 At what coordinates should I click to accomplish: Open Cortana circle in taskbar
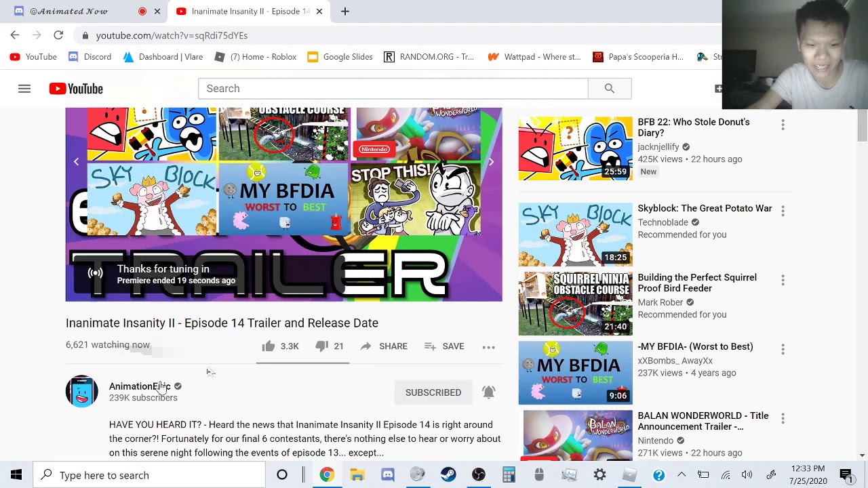282,475
